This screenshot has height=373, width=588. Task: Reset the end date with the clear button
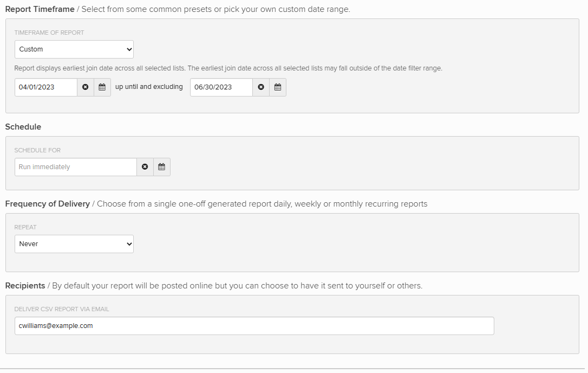(x=261, y=87)
